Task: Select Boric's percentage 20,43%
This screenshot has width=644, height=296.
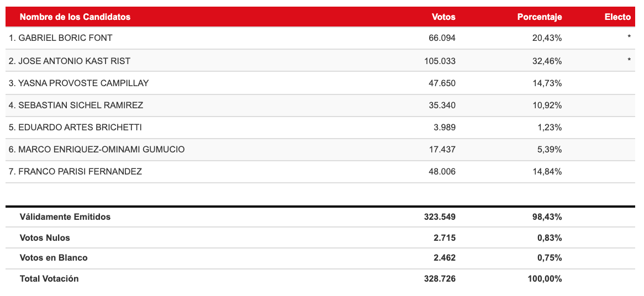Action: 547,38
